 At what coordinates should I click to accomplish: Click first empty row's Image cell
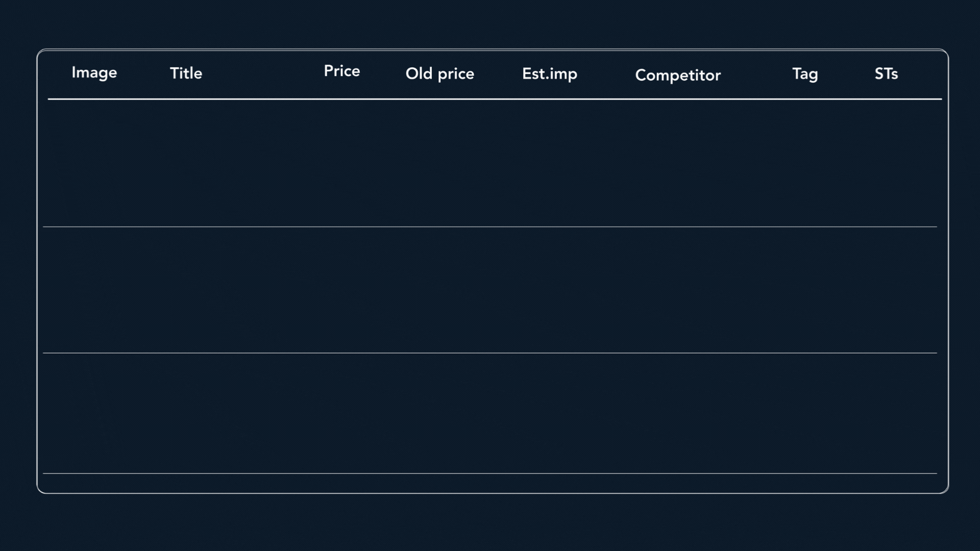[94, 163]
